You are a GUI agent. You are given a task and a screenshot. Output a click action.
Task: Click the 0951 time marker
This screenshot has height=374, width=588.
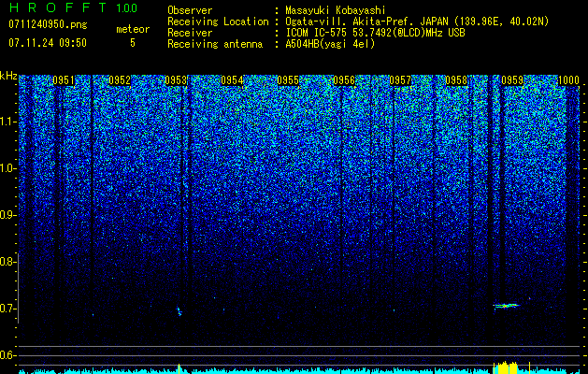tap(64, 80)
